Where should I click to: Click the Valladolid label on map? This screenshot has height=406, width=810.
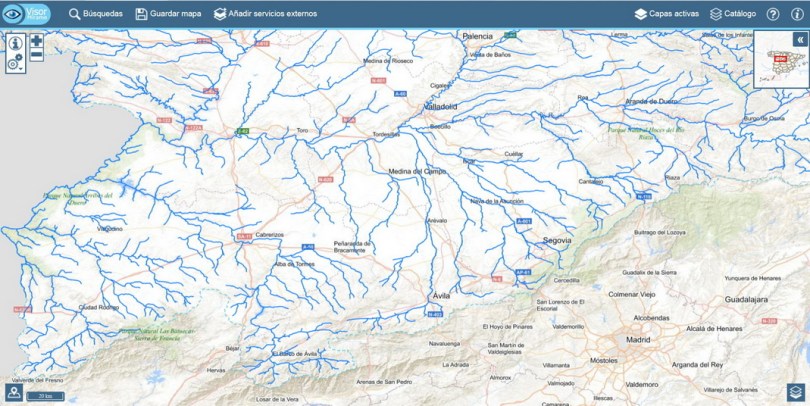click(x=440, y=107)
